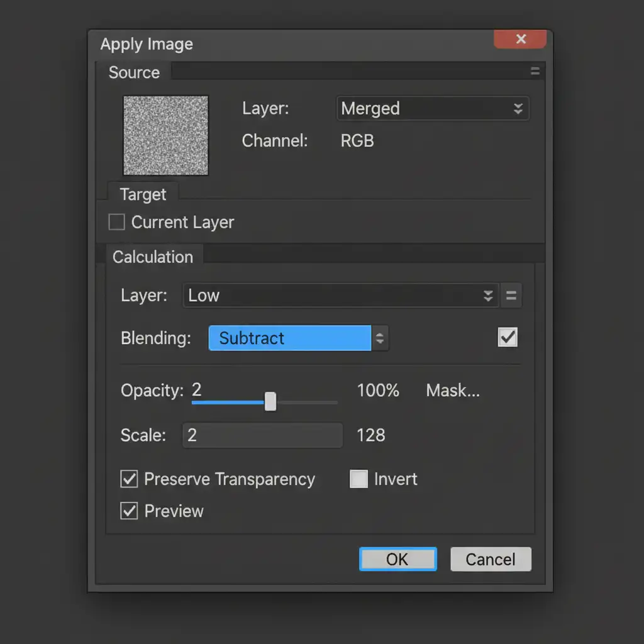
Task: Click the Blending stepper arrows
Action: point(380,338)
